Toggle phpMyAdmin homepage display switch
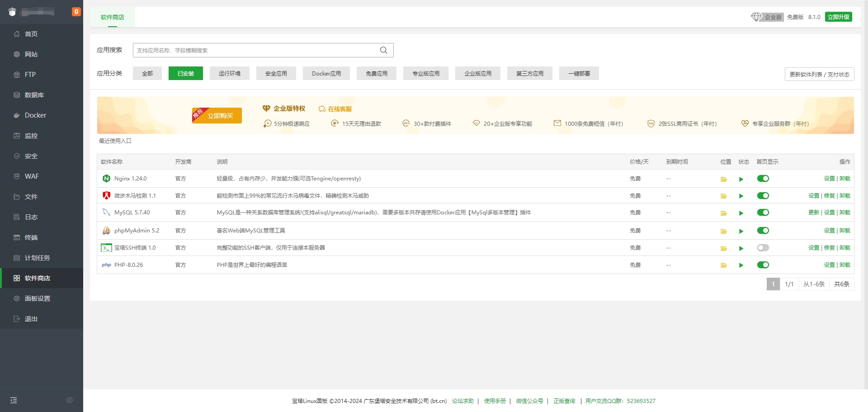The height and width of the screenshot is (412, 868). coord(763,231)
